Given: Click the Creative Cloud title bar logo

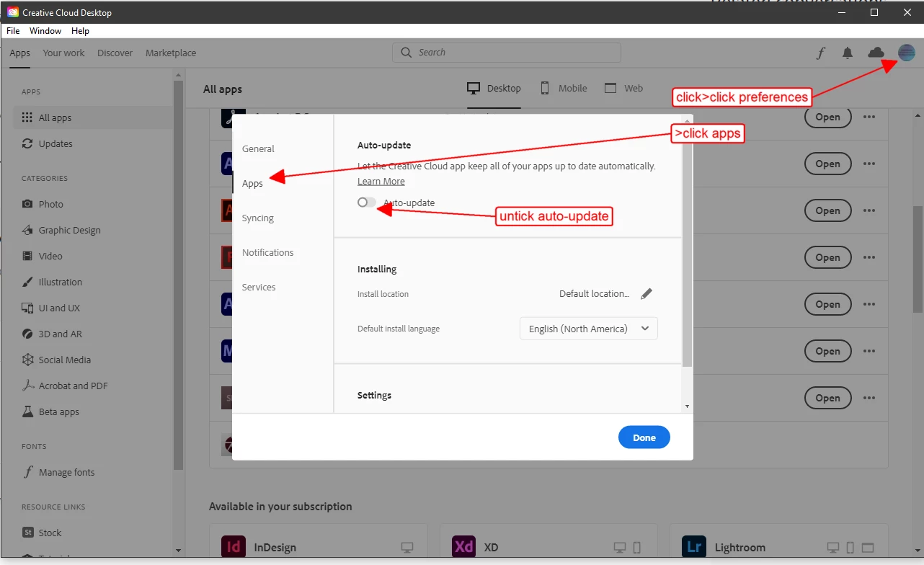Looking at the screenshot, I should (13, 12).
